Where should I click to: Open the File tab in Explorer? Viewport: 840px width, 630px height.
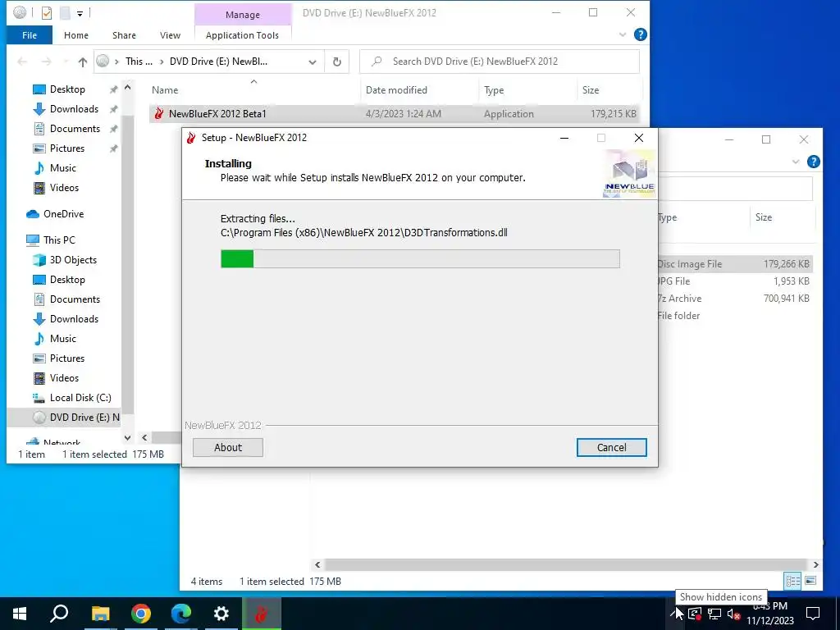[30, 35]
